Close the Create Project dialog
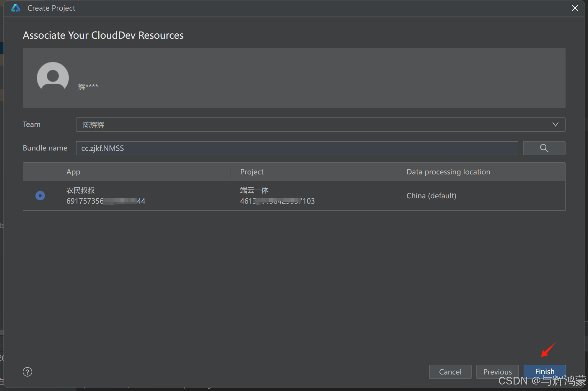This screenshot has height=391, width=588. pyautogui.click(x=575, y=8)
